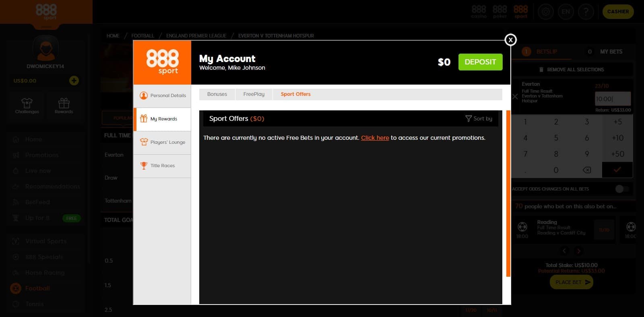Click the green DEPOSIT button

coord(480,62)
